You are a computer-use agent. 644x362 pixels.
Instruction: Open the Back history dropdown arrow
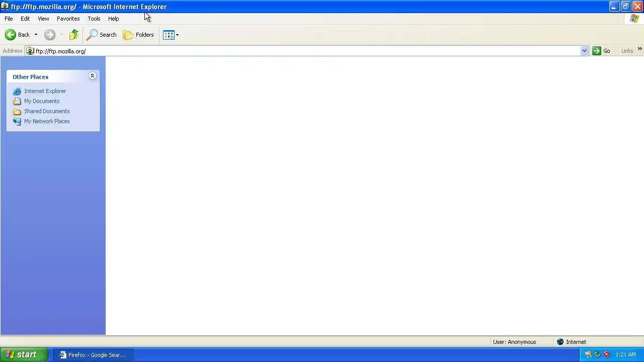(36, 35)
